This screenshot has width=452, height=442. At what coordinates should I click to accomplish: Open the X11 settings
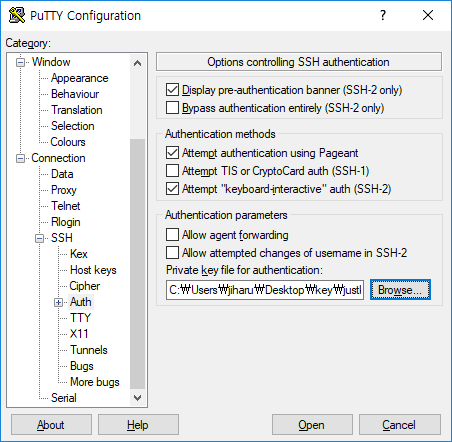point(79,334)
